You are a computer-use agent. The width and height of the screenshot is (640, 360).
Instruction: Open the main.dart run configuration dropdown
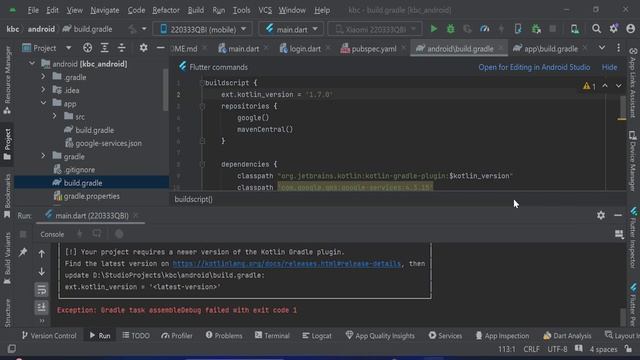click(291, 29)
